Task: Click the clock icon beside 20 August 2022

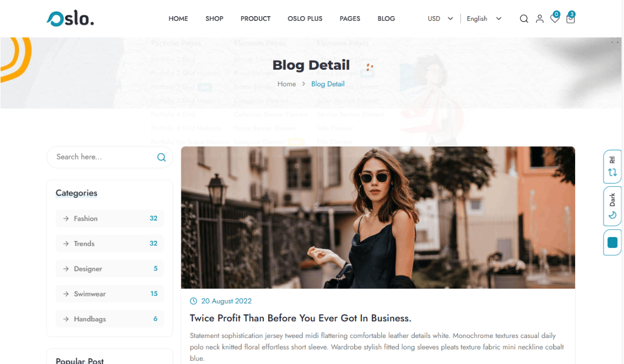Action: tap(193, 301)
